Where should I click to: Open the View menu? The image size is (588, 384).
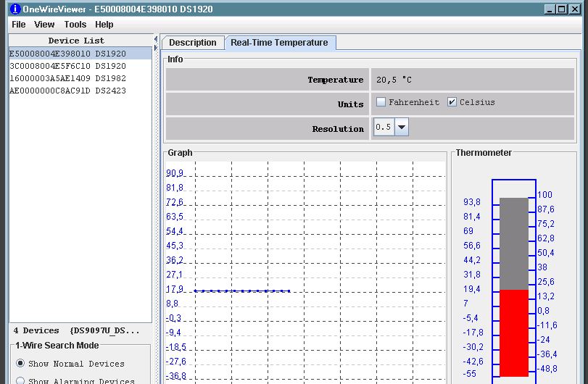click(44, 25)
